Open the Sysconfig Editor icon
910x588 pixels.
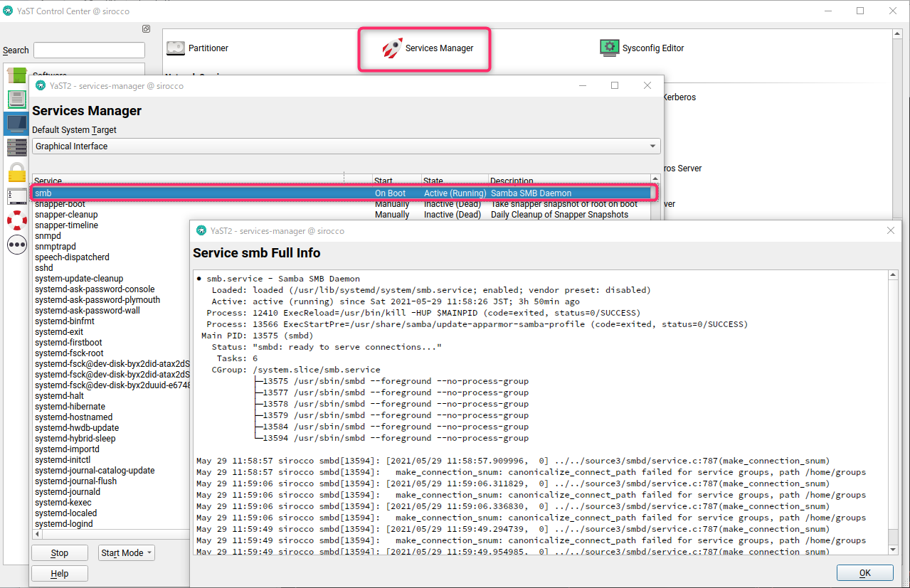(x=609, y=48)
